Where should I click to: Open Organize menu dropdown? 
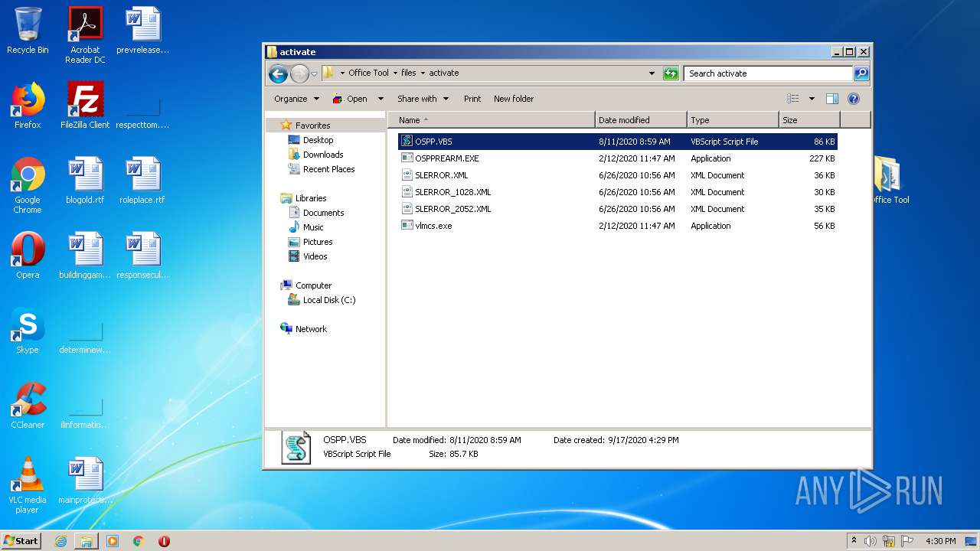(x=296, y=99)
